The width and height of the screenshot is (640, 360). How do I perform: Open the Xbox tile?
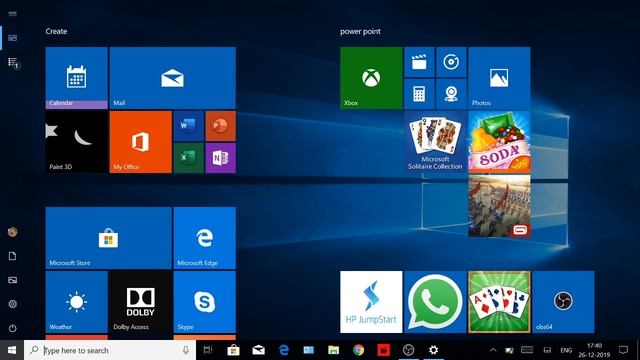(x=371, y=78)
